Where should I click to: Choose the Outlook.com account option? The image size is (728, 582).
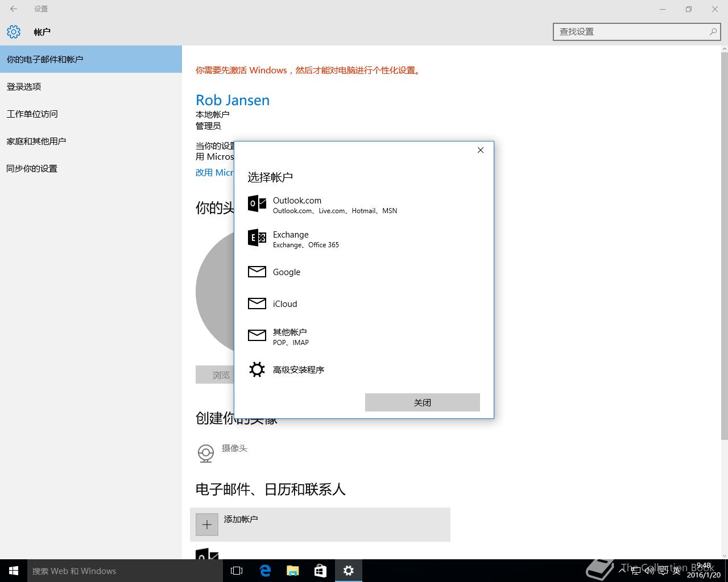[364, 205]
